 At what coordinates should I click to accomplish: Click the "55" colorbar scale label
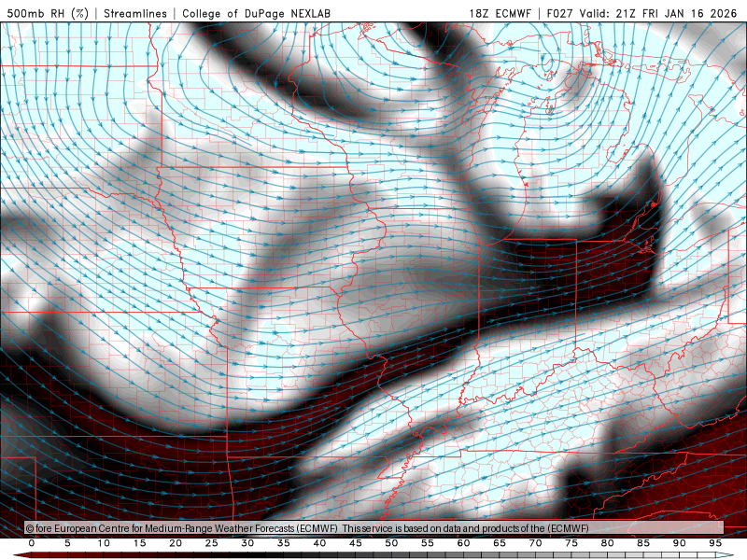[x=428, y=543]
